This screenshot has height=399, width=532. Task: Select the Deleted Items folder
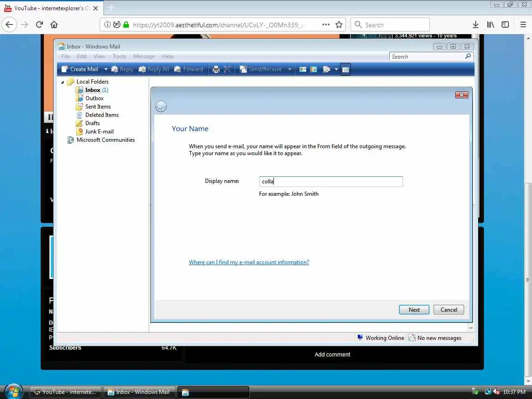(x=102, y=115)
